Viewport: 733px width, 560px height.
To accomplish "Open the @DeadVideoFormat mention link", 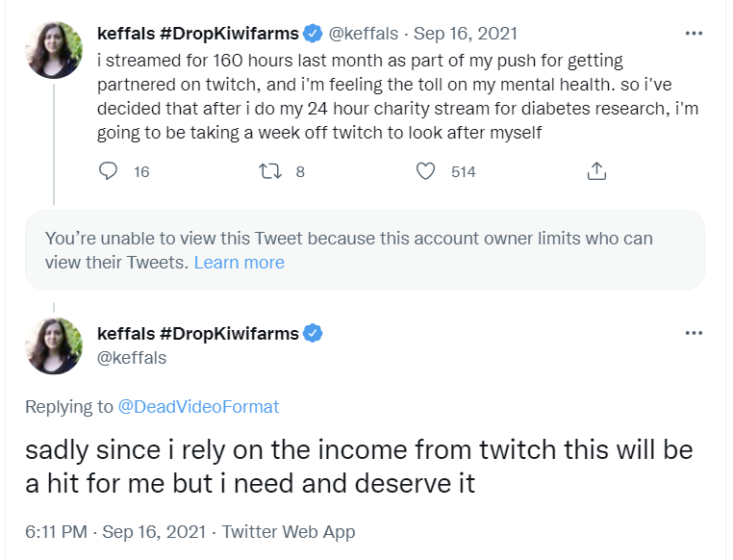I will point(198,407).
